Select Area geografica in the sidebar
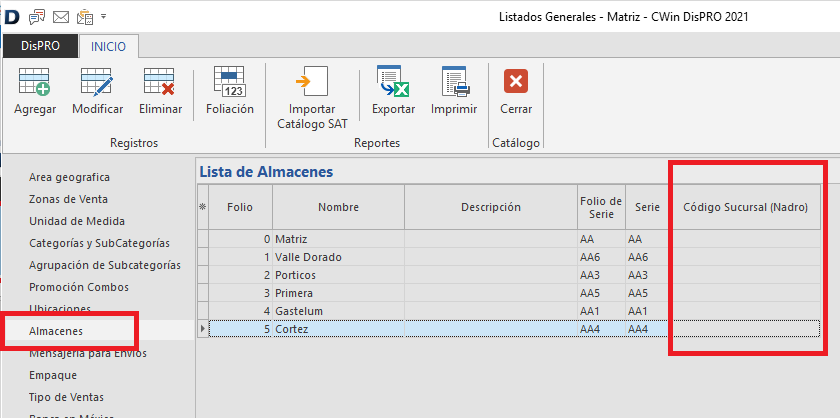Viewport: 840px width, 418px height. pyautogui.click(x=69, y=177)
